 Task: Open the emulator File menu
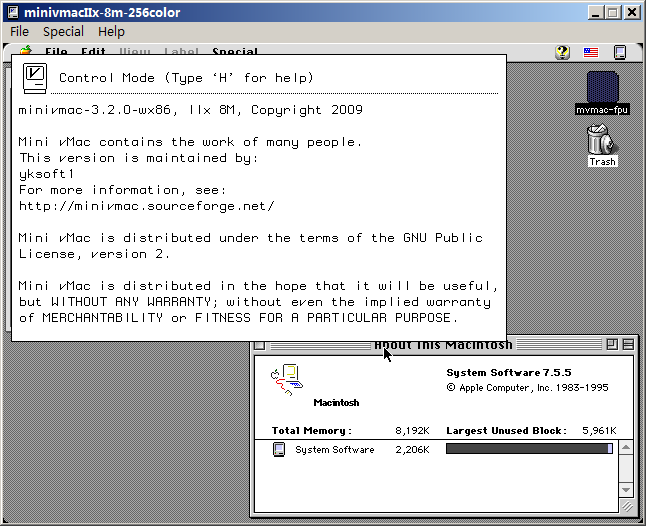point(19,32)
